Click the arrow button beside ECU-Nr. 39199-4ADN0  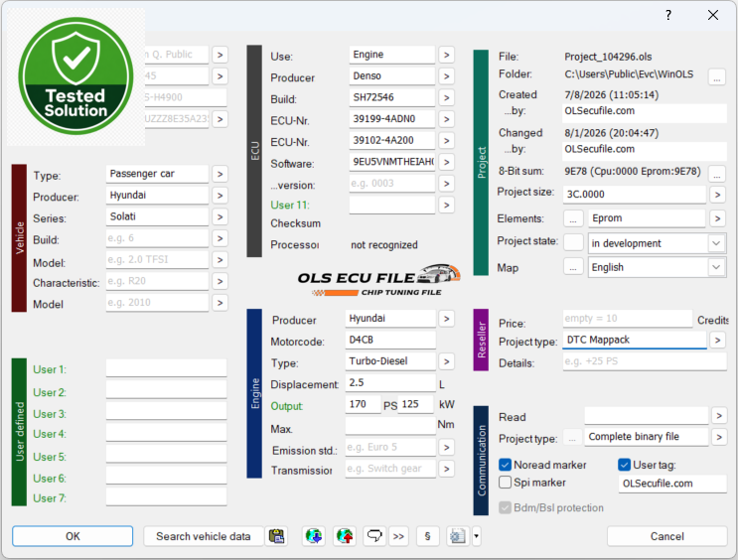click(446, 119)
